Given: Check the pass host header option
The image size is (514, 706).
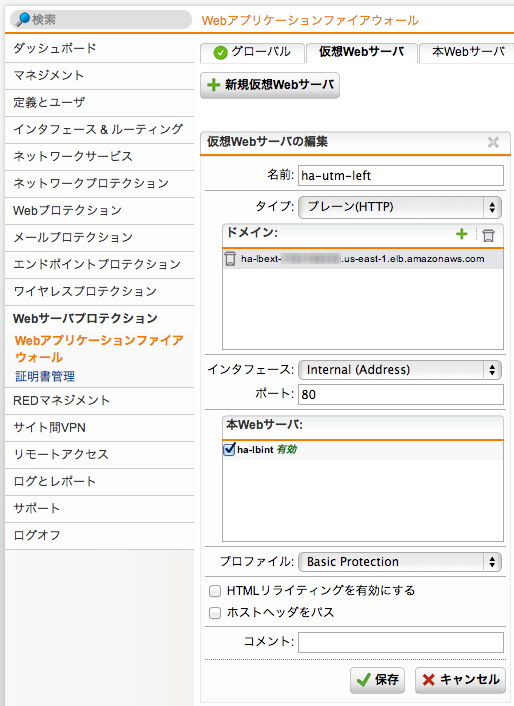Looking at the screenshot, I should (x=215, y=613).
